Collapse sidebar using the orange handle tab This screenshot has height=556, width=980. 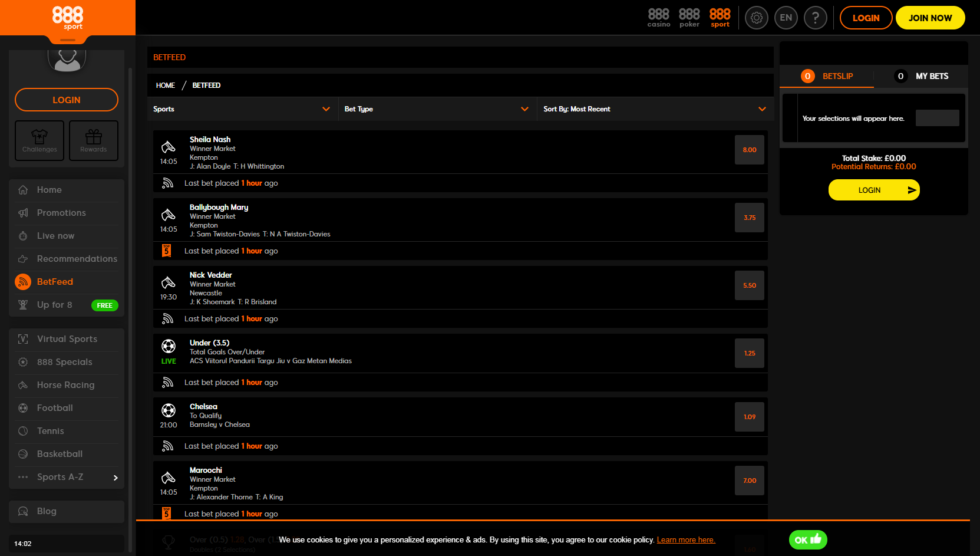(x=68, y=40)
